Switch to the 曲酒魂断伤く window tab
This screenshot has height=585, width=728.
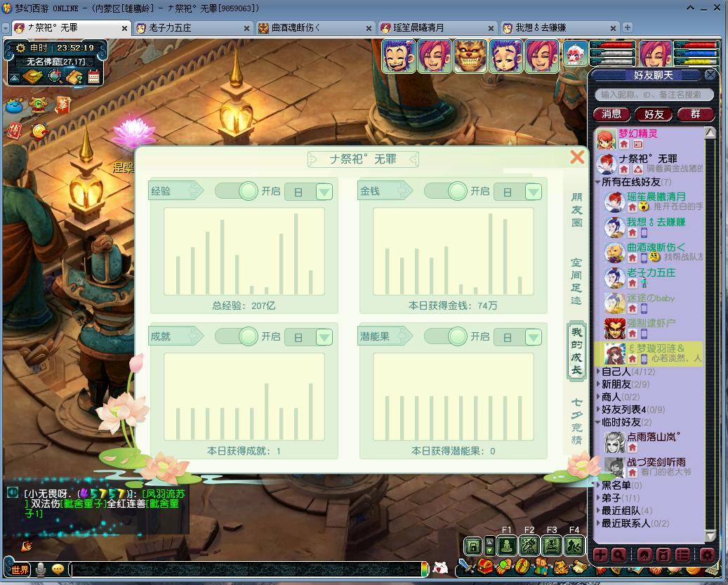(316, 28)
